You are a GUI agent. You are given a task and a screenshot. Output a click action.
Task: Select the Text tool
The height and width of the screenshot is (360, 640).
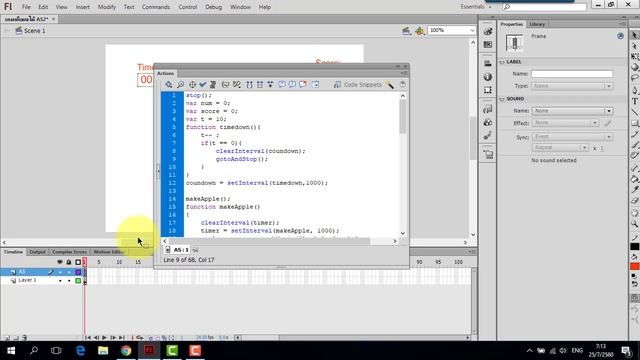click(634, 101)
